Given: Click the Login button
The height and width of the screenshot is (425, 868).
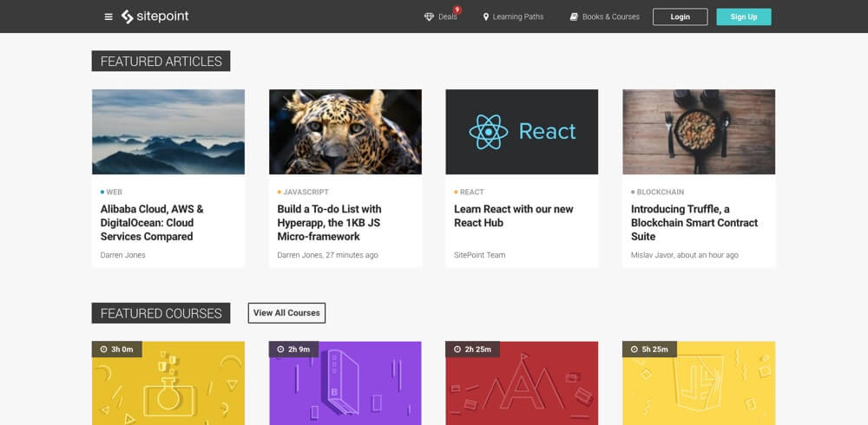Looking at the screenshot, I should pyautogui.click(x=681, y=16).
